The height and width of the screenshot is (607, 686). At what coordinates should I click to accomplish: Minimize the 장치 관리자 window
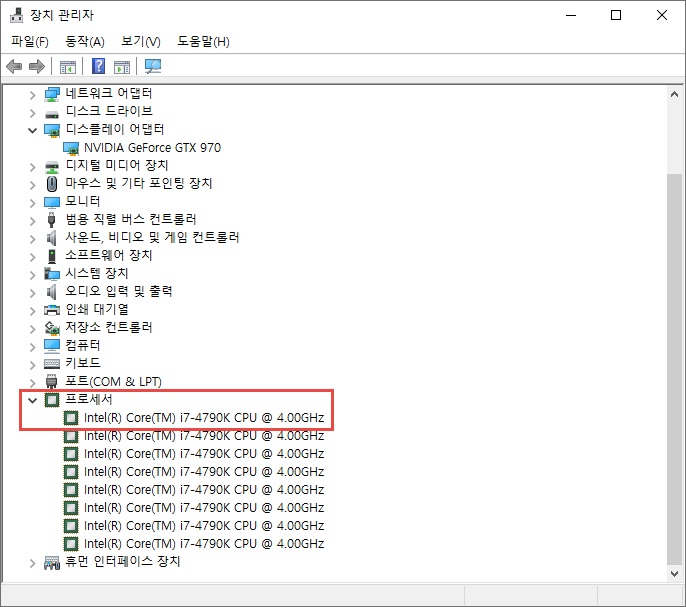(x=571, y=15)
